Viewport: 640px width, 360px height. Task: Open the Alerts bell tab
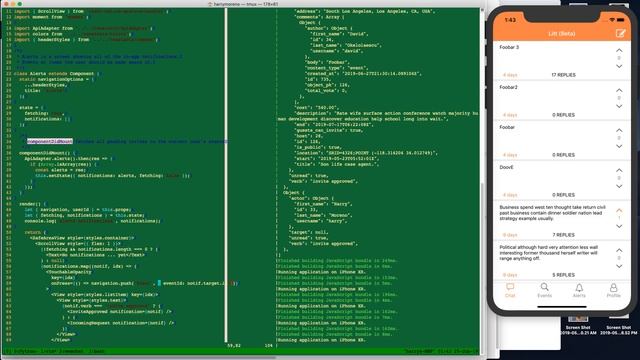579,290
